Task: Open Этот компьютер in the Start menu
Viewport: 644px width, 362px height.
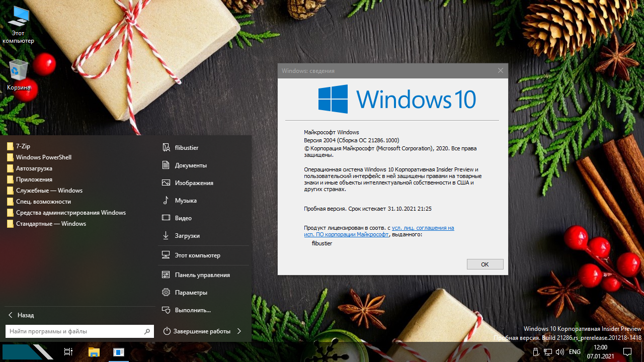Action: [204, 255]
